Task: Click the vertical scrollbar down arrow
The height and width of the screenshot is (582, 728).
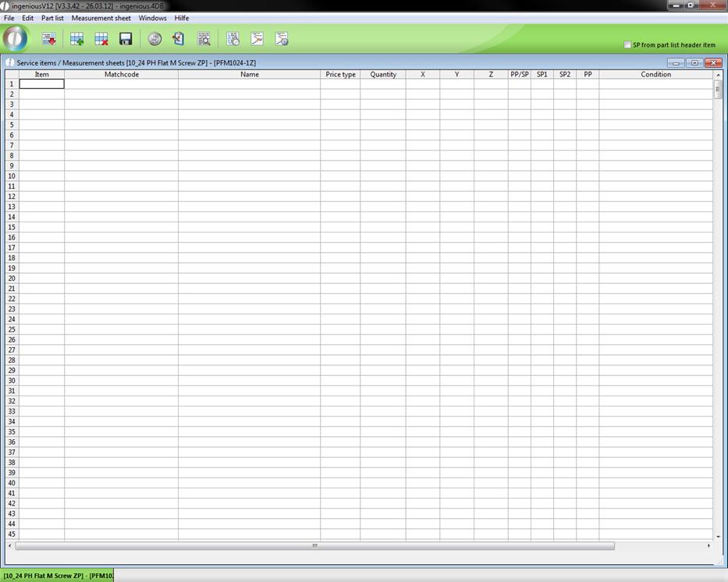Action: pyautogui.click(x=718, y=537)
